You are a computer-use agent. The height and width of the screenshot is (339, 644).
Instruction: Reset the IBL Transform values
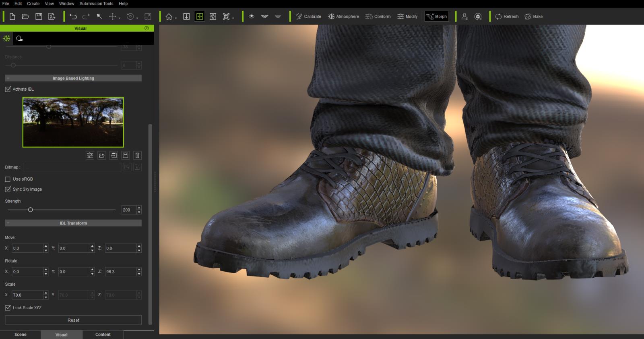[73, 320]
